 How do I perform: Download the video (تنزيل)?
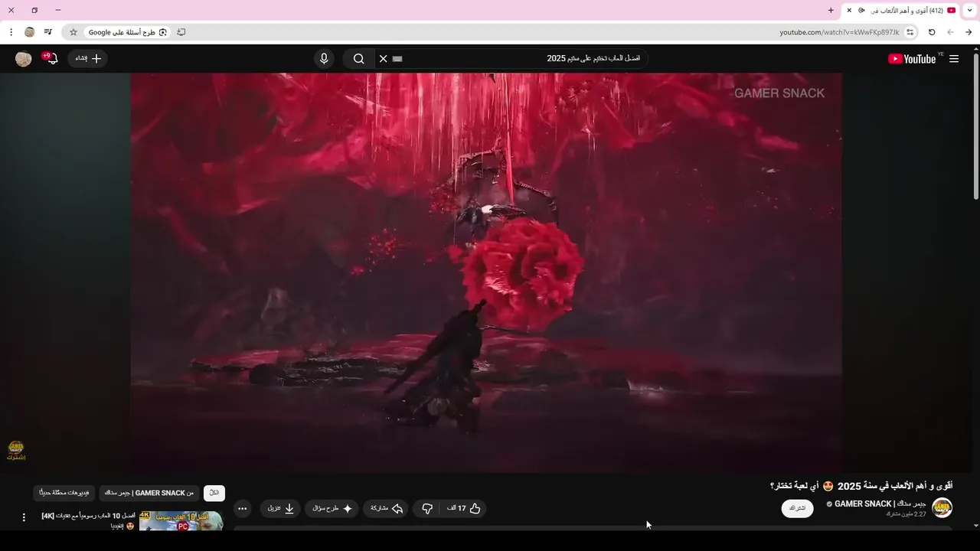(x=280, y=508)
